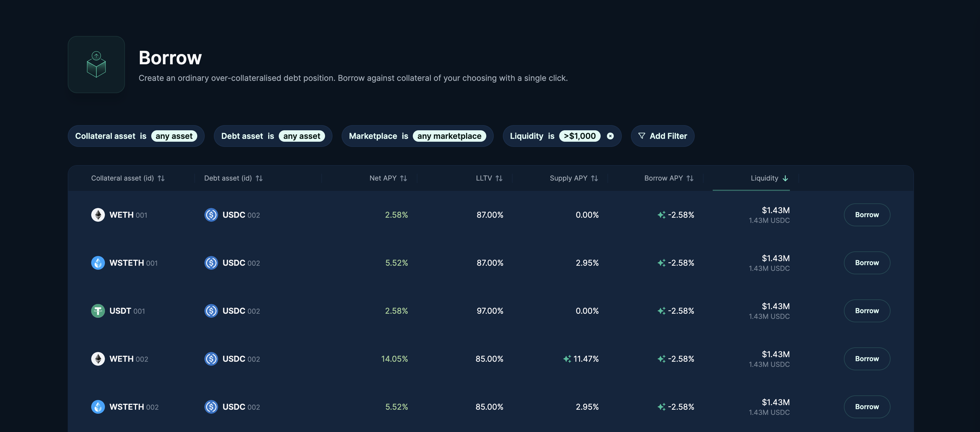The height and width of the screenshot is (432, 980).
Task: Sort by Net APY arrows icon
Action: pos(404,178)
